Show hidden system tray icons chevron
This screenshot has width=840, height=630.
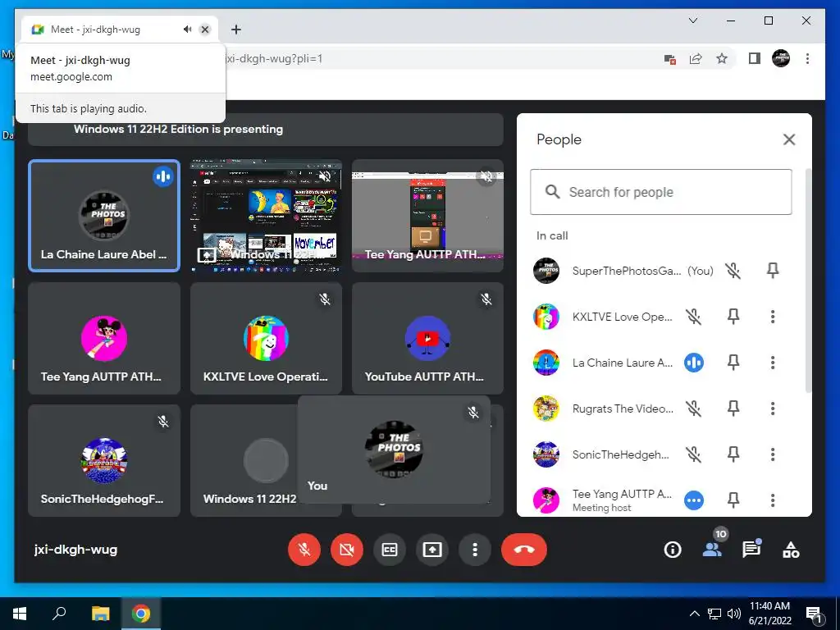click(x=694, y=614)
